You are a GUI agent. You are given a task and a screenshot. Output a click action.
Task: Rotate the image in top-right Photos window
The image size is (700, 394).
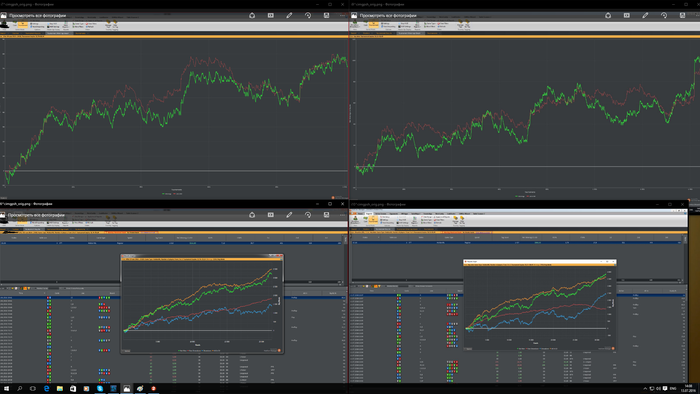pos(664,15)
